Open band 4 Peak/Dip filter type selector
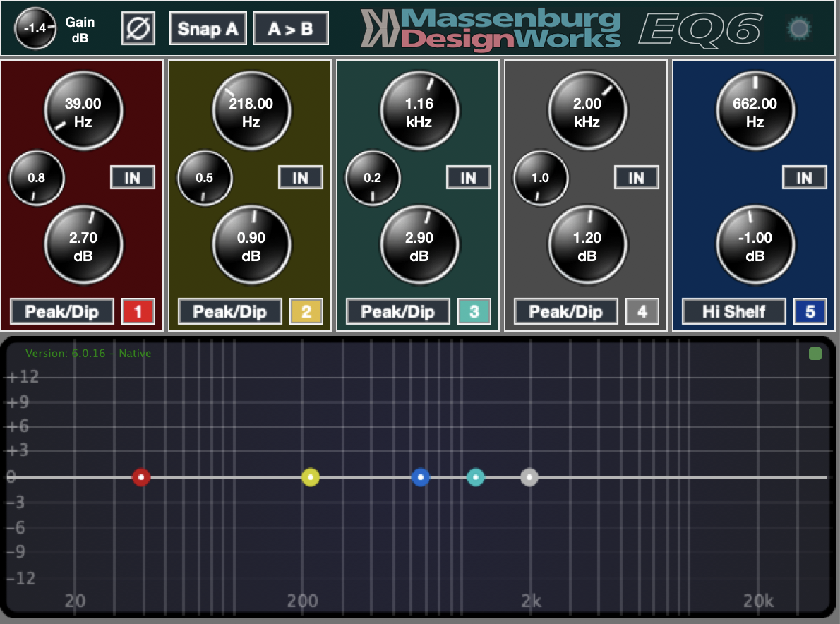The height and width of the screenshot is (624, 840). [565, 311]
